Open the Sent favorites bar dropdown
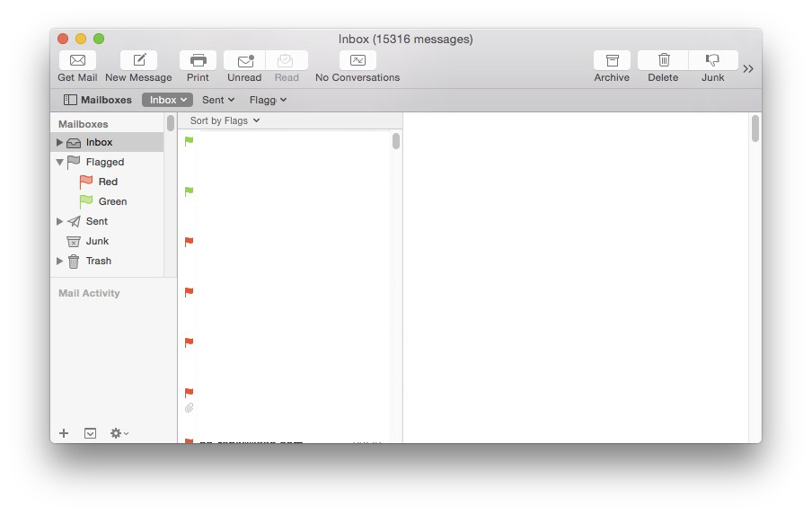 (x=218, y=100)
